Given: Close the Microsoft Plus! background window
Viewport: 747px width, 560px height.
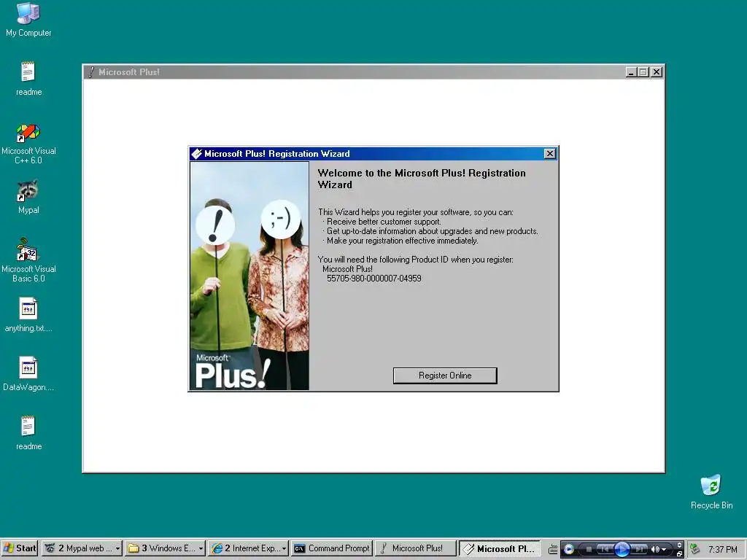Looking at the screenshot, I should pyautogui.click(x=657, y=72).
